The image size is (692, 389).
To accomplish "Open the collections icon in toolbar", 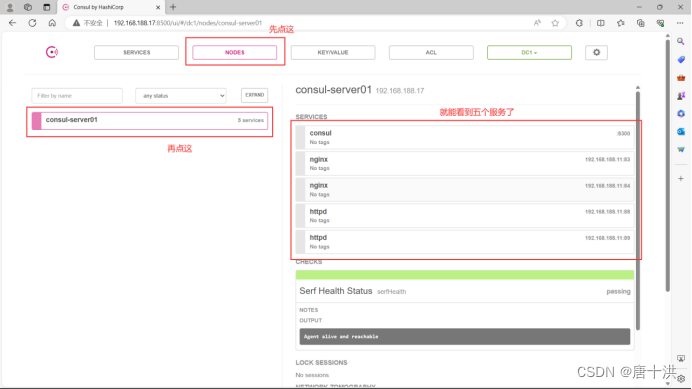I will coord(640,23).
